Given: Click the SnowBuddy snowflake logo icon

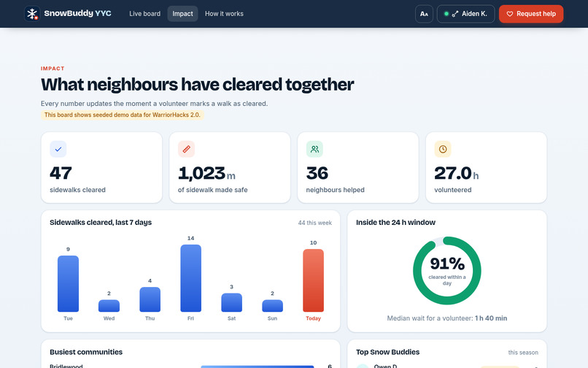Looking at the screenshot, I should click(32, 14).
